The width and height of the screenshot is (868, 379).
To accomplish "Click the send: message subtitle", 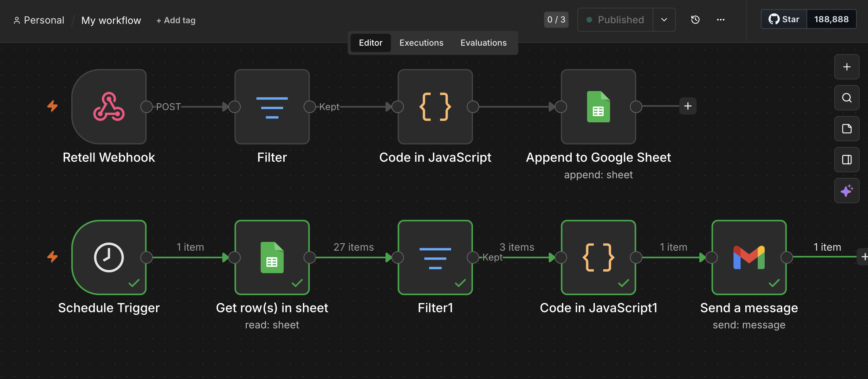I will pos(749,325).
